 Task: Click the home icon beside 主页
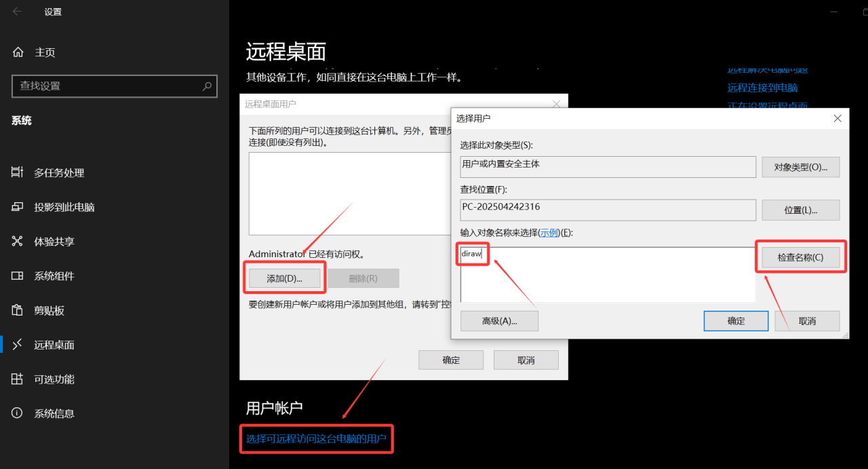[18, 52]
